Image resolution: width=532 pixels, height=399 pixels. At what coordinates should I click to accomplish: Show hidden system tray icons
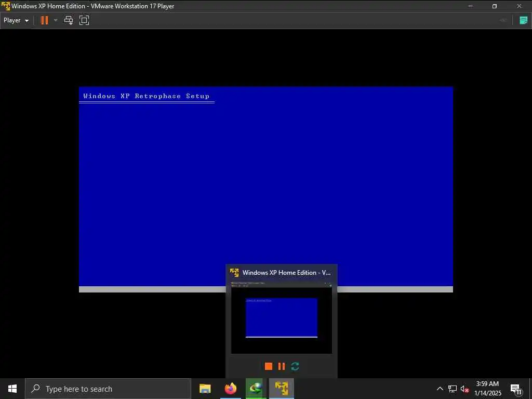[x=440, y=389]
